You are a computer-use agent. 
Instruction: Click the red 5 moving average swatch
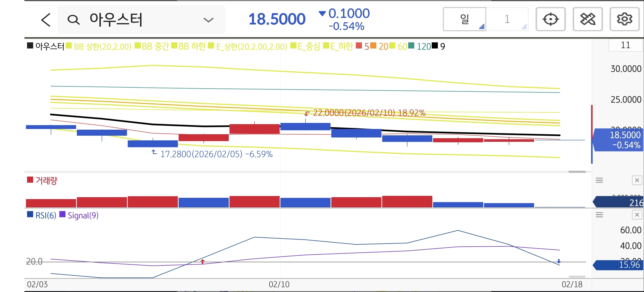tap(359, 46)
